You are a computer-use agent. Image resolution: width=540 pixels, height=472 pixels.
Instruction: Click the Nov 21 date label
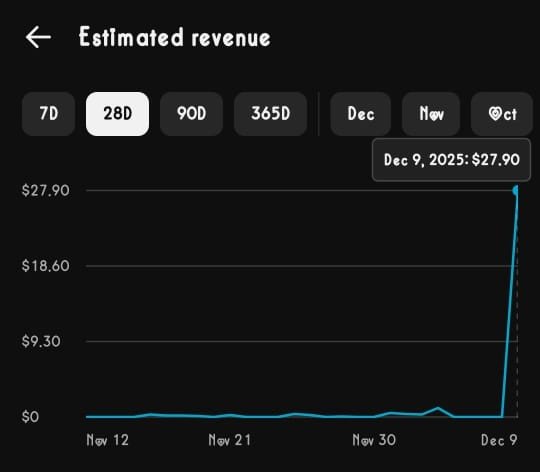(229, 440)
